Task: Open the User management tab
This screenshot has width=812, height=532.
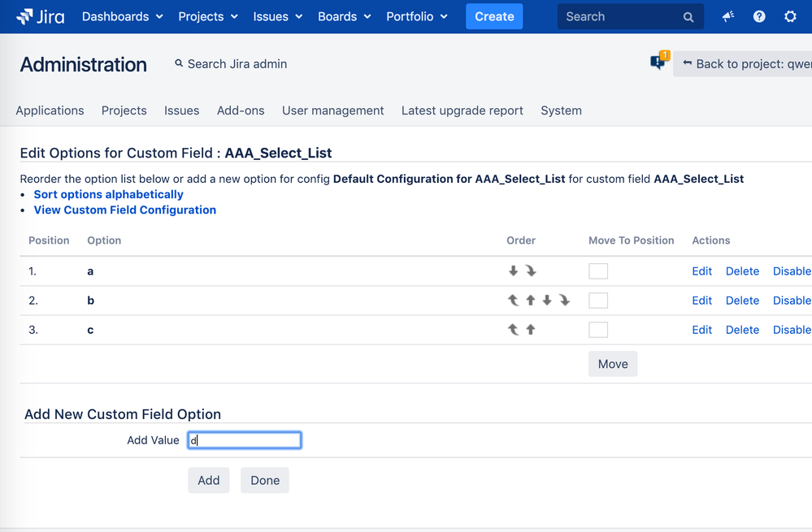Action: 333,110
